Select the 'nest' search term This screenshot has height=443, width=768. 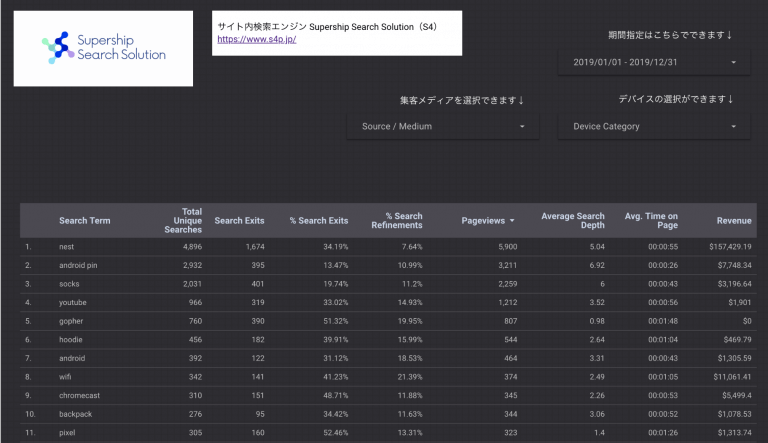point(67,246)
